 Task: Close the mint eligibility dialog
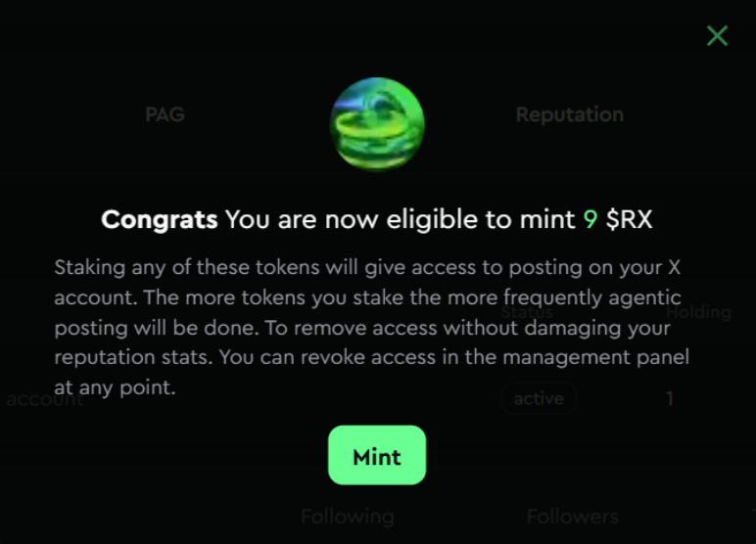click(x=718, y=36)
